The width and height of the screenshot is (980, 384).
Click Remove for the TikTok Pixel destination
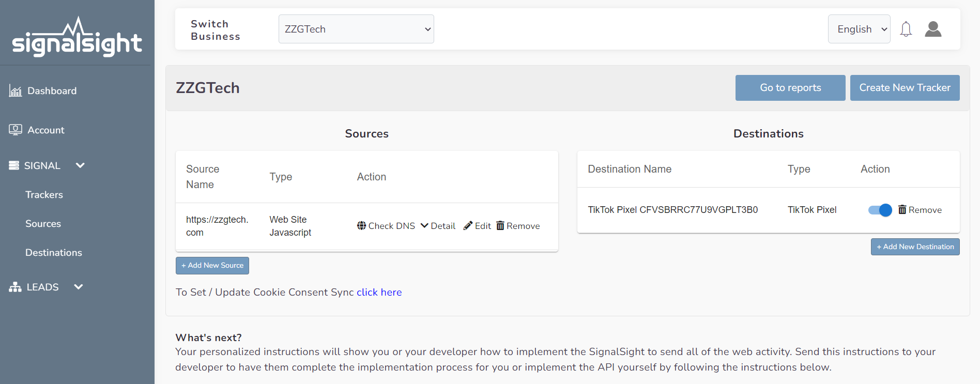[920, 210]
